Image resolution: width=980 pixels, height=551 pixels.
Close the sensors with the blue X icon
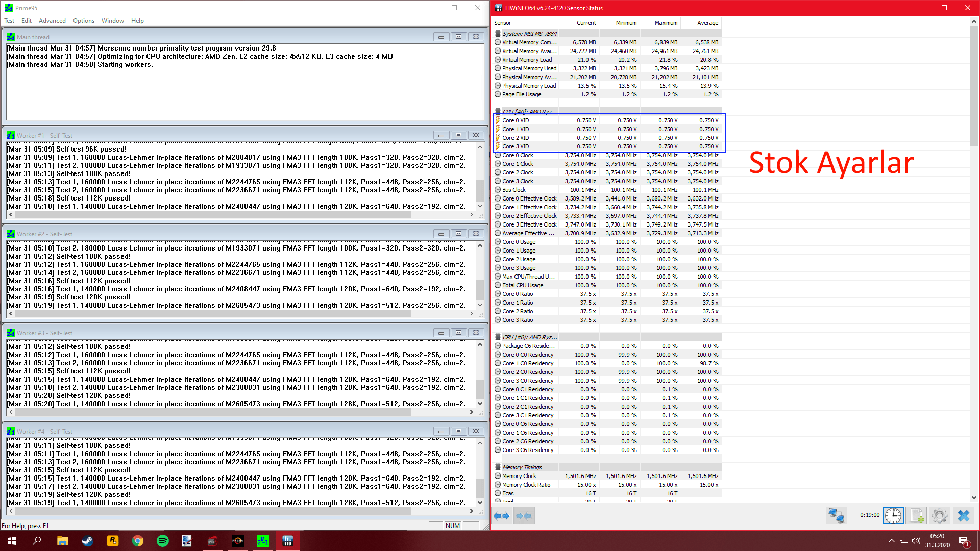tap(963, 516)
